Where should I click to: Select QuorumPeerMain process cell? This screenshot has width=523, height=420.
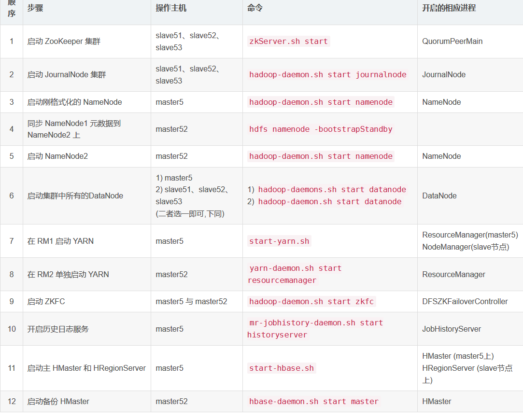(x=452, y=42)
